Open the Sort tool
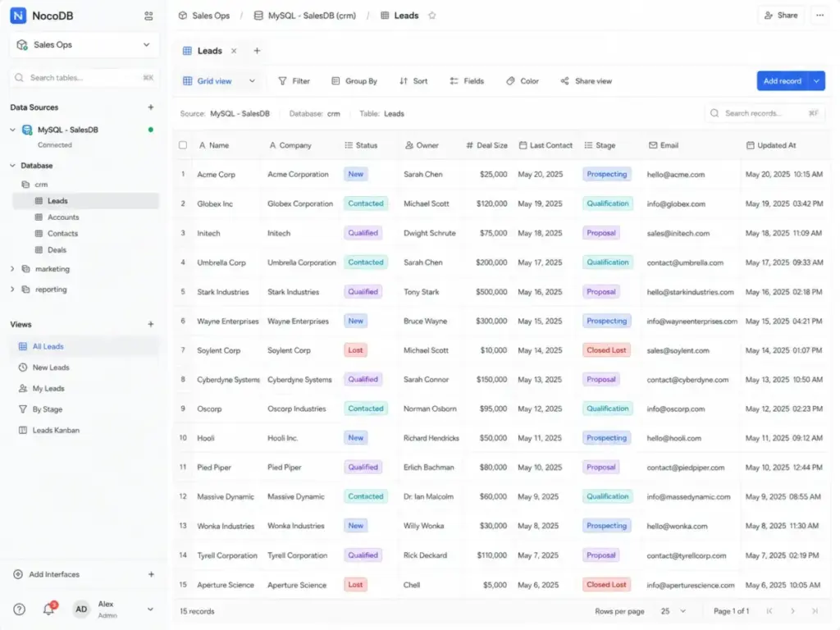The height and width of the screenshot is (630, 840). pos(413,81)
